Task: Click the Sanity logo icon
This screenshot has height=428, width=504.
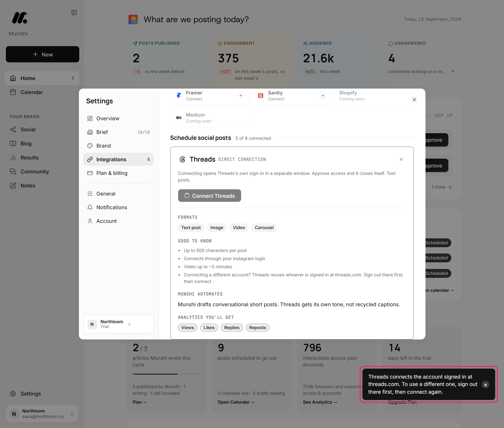Action: [x=261, y=96]
